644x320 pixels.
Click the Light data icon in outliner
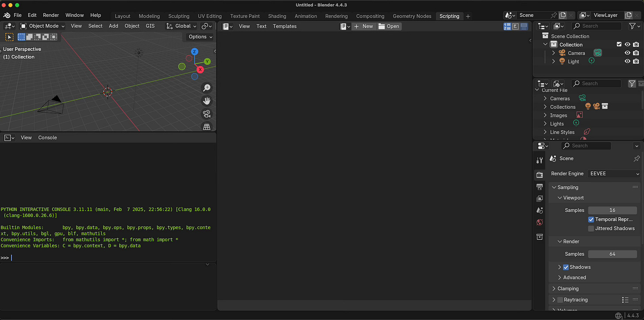click(591, 61)
